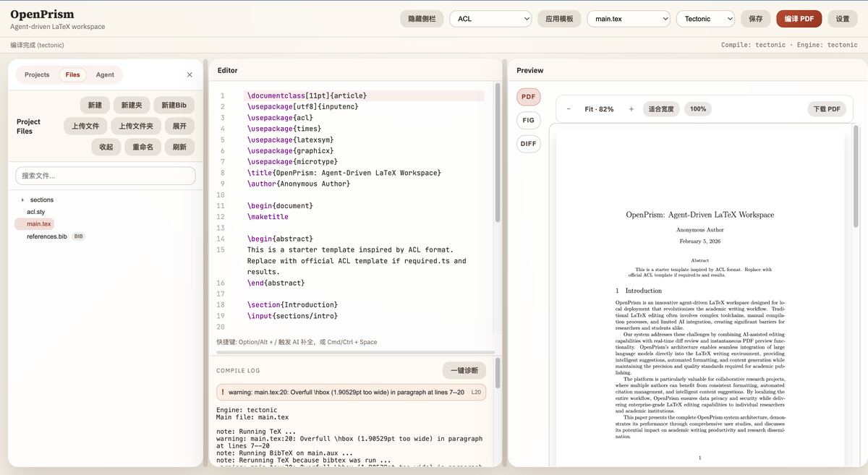Click line number 10 in editor gutter
The width and height of the screenshot is (868, 475).
tap(221, 195)
